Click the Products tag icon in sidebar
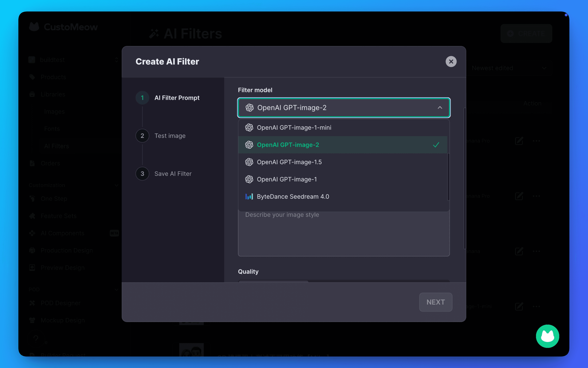The width and height of the screenshot is (588, 368). tap(32, 77)
